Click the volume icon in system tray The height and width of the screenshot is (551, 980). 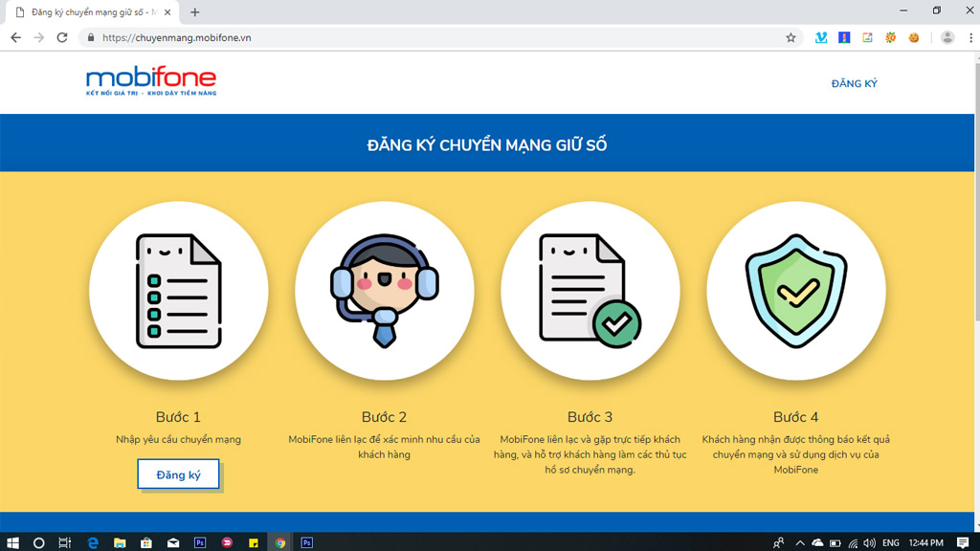pos(869,543)
